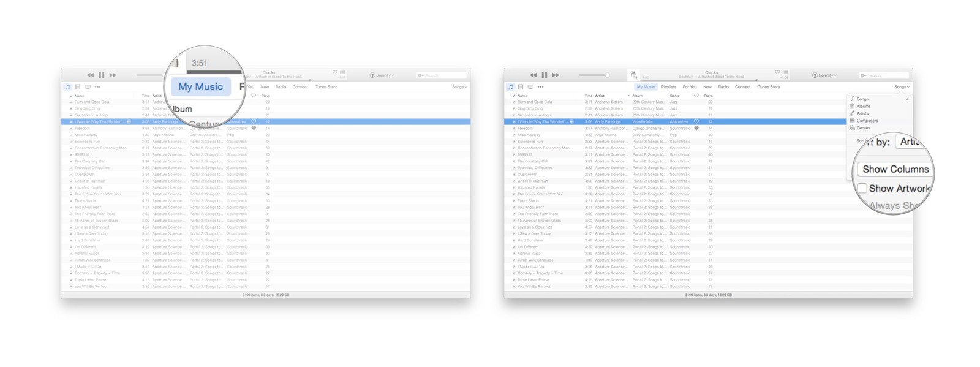Open Serenity account dropdown, left window
Viewport: 980px width, 367px height.
382,75
